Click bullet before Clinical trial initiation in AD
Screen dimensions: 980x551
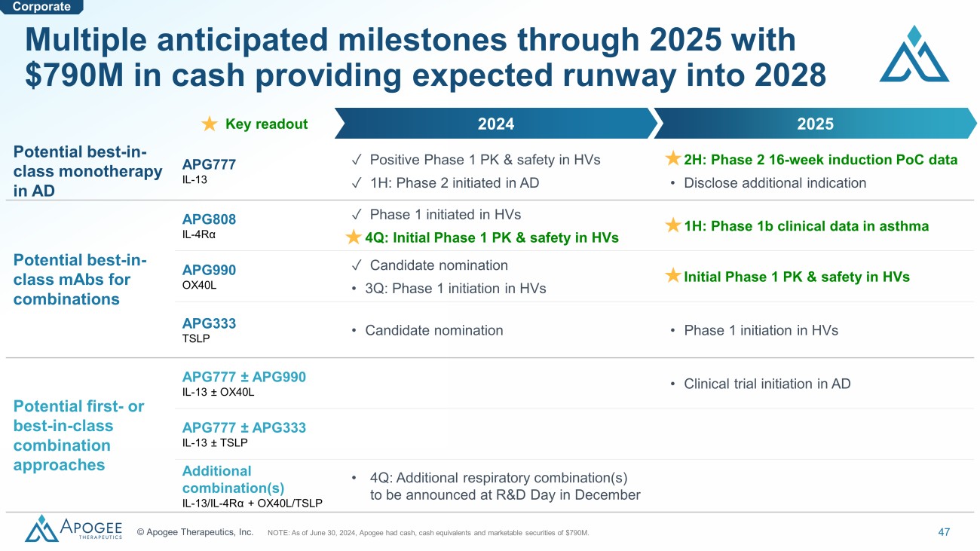[x=672, y=384]
